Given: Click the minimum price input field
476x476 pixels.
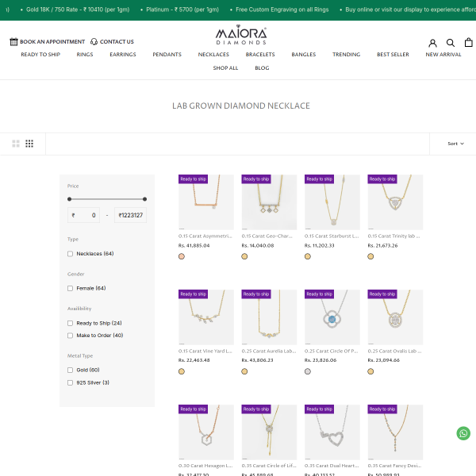Looking at the screenshot, I should 84,215.
